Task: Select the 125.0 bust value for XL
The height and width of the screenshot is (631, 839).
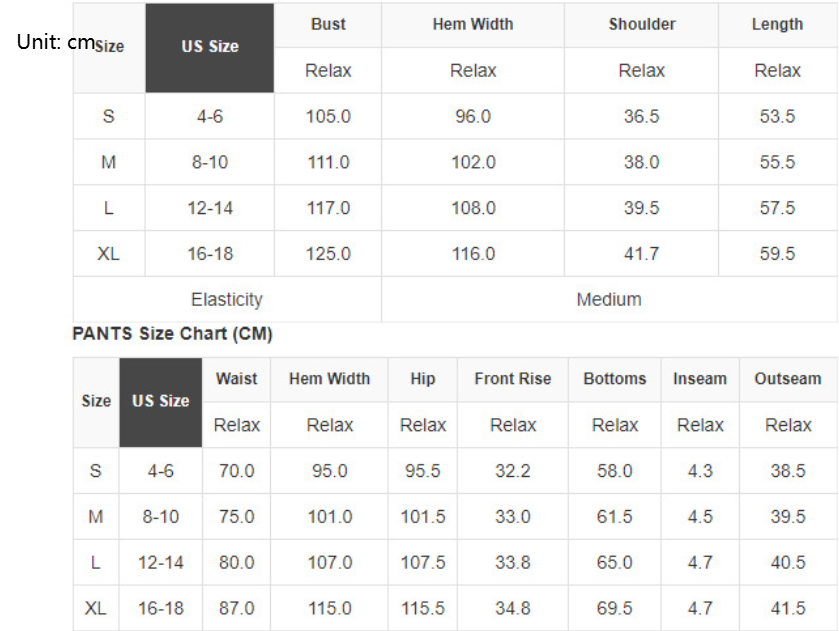Action: pyautogui.click(x=328, y=254)
